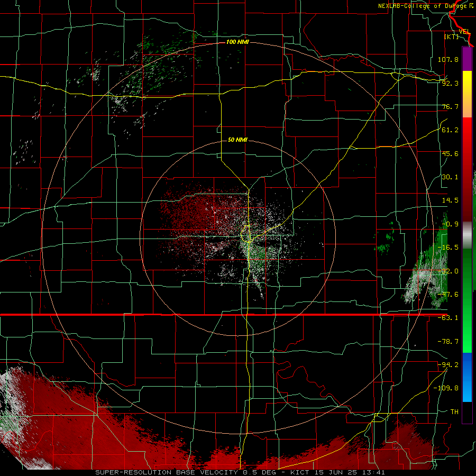Click the 76.7 velocity scale value
Image resolution: width=476 pixels, height=476 pixels.
click(x=450, y=106)
